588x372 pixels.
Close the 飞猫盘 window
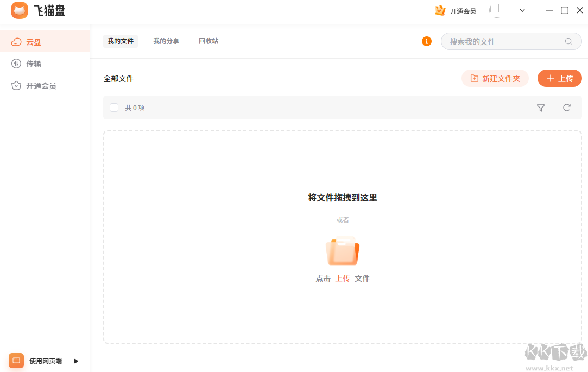(x=580, y=10)
